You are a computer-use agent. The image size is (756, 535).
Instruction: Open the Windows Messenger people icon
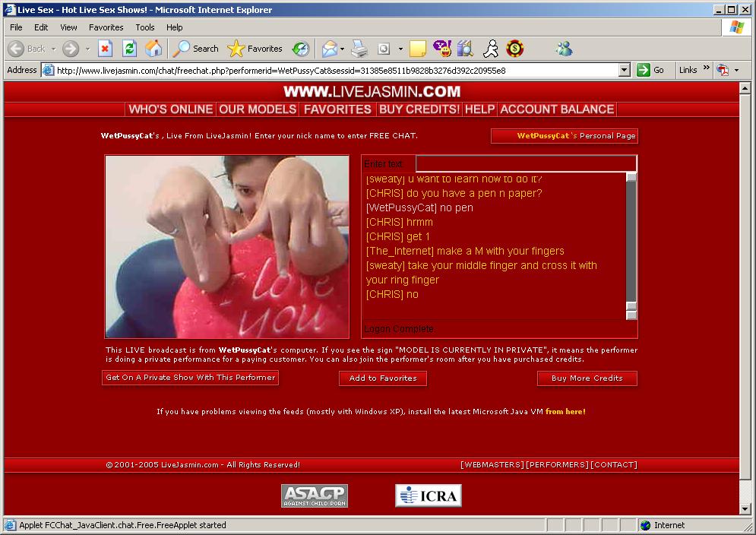(564, 49)
